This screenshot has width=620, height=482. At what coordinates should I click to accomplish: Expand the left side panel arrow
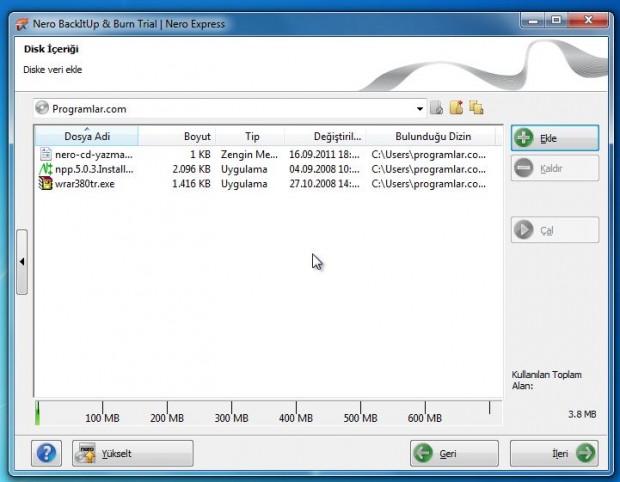point(22,262)
